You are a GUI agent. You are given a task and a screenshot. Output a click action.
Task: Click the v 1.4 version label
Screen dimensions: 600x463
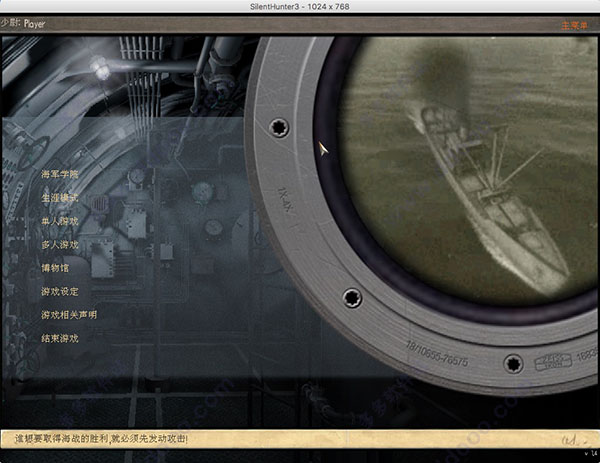pos(586,455)
